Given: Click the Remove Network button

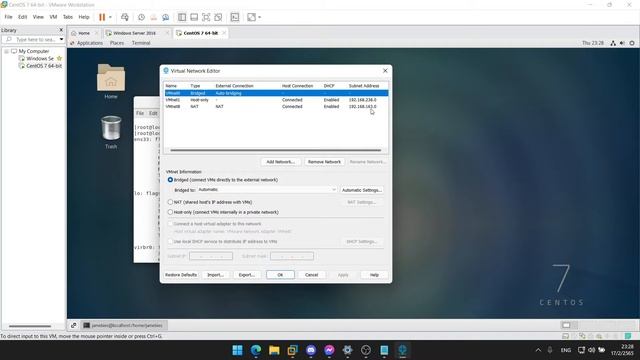Looking at the screenshot, I should [x=324, y=162].
